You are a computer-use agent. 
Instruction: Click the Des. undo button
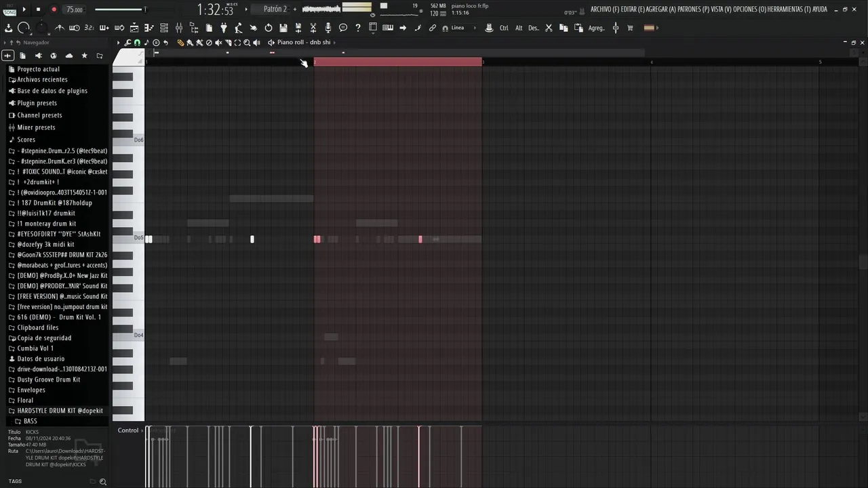[x=534, y=28]
